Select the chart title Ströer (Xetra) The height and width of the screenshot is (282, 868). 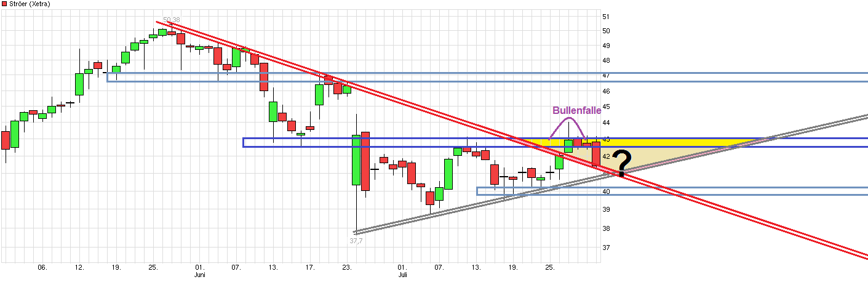coord(30,4)
